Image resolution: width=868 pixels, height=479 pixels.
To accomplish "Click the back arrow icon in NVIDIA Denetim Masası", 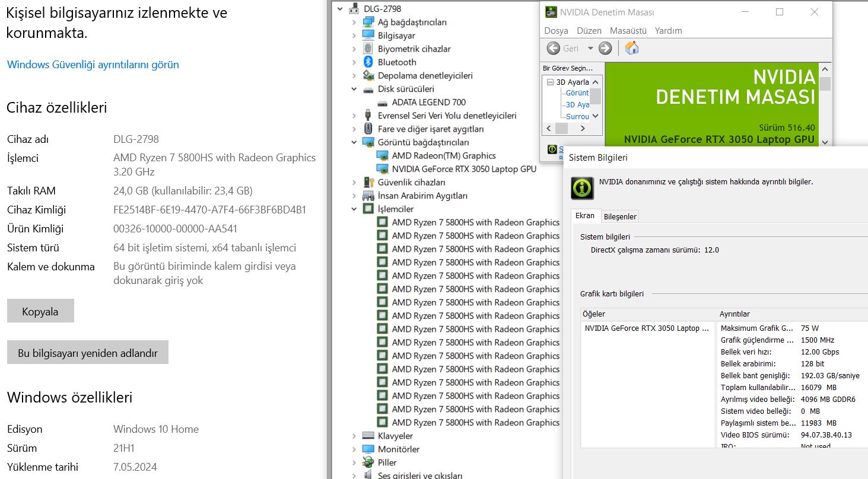I will pyautogui.click(x=554, y=48).
